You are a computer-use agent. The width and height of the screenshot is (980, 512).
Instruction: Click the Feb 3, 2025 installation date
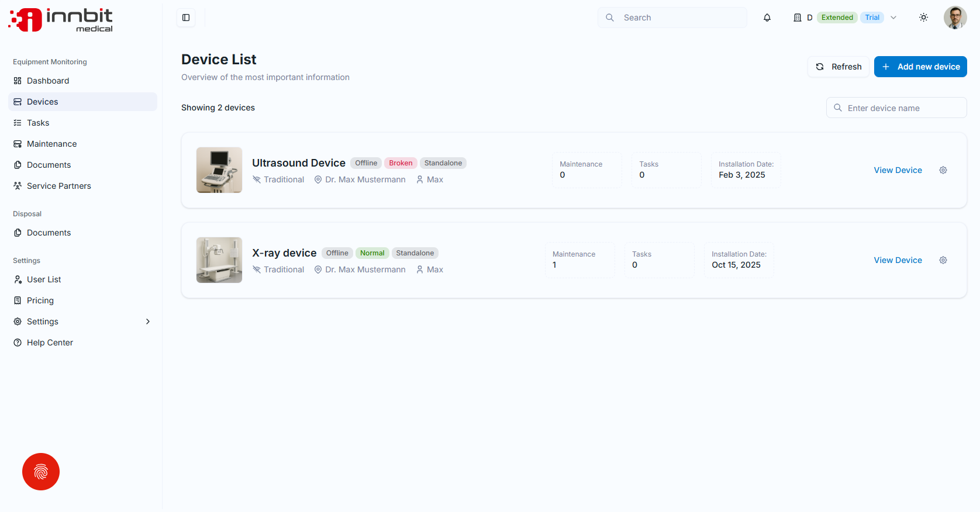tap(742, 175)
